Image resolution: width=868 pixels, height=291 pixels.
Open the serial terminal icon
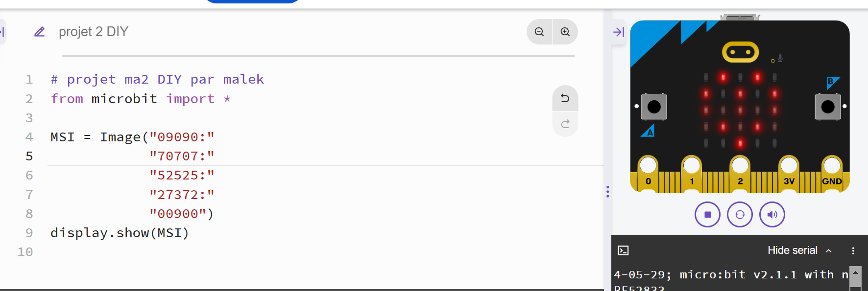click(x=623, y=250)
